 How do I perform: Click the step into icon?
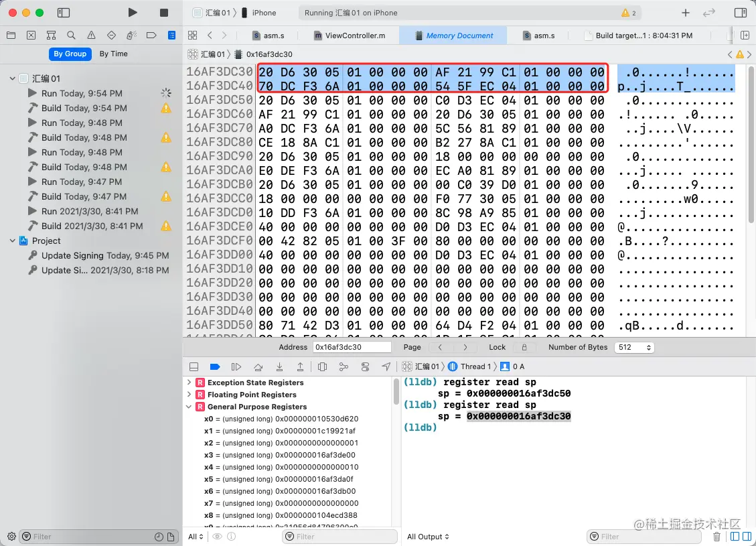coord(279,366)
